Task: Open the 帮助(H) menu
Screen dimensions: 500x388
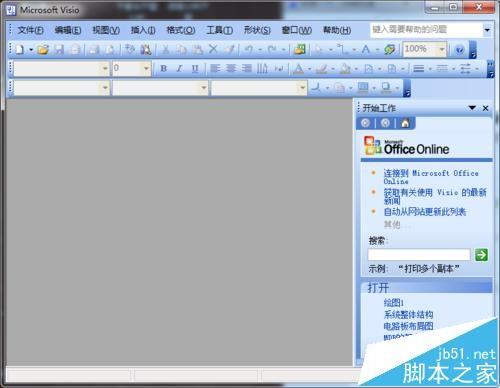Action: coord(337,30)
